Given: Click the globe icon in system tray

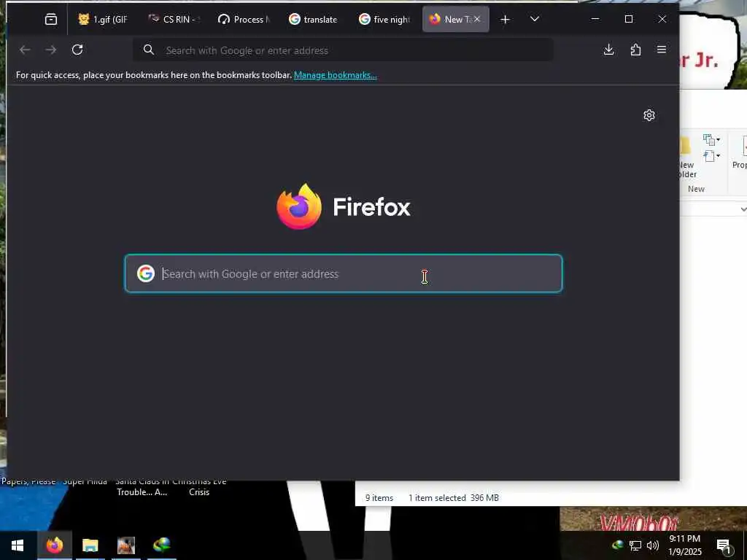Looking at the screenshot, I should coord(618,545).
